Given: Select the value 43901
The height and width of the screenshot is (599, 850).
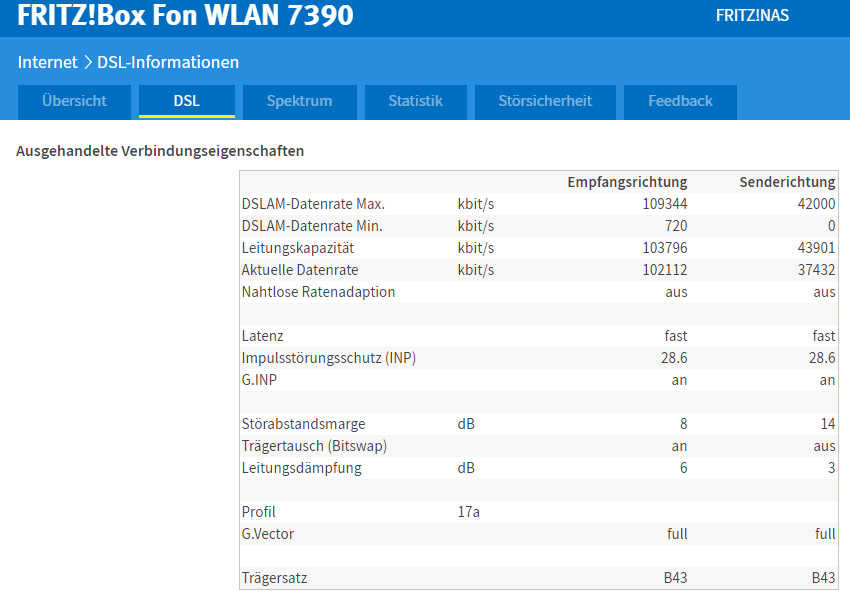Looking at the screenshot, I should tap(816, 248).
